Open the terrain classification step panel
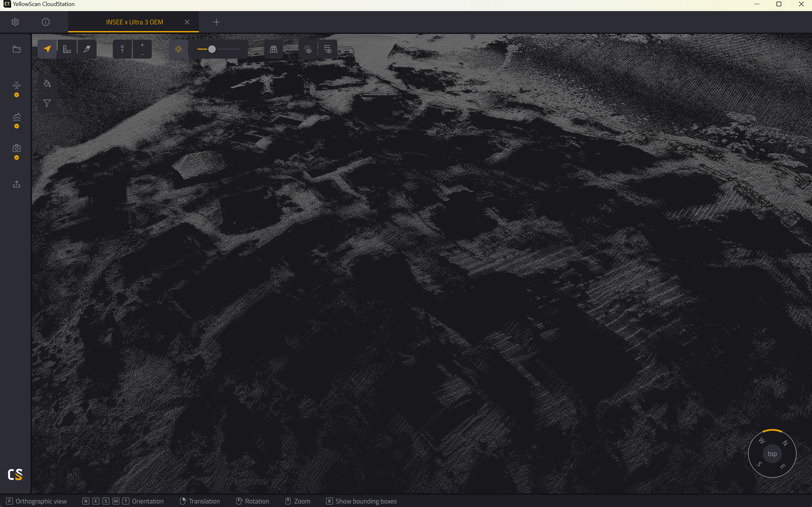This screenshot has width=812, height=507. coord(16,120)
